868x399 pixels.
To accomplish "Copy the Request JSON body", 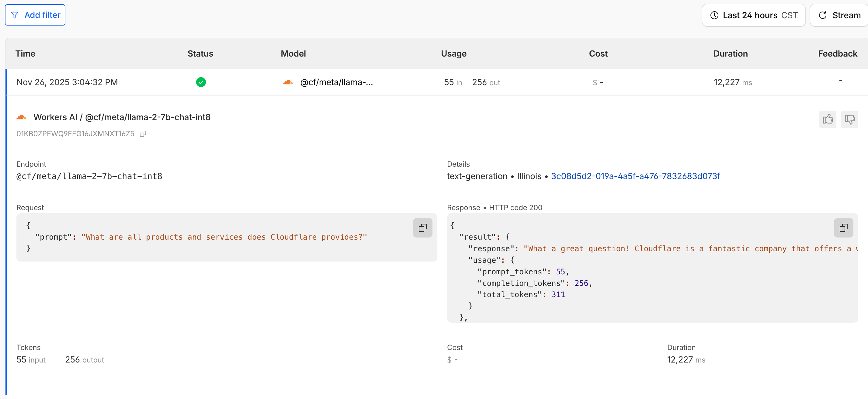I will pyautogui.click(x=422, y=228).
